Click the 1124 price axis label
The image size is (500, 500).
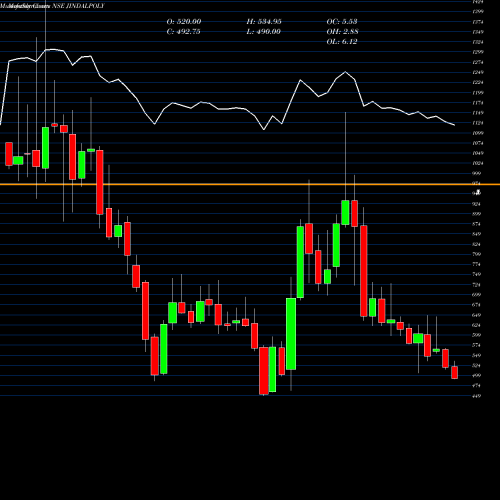(478, 123)
